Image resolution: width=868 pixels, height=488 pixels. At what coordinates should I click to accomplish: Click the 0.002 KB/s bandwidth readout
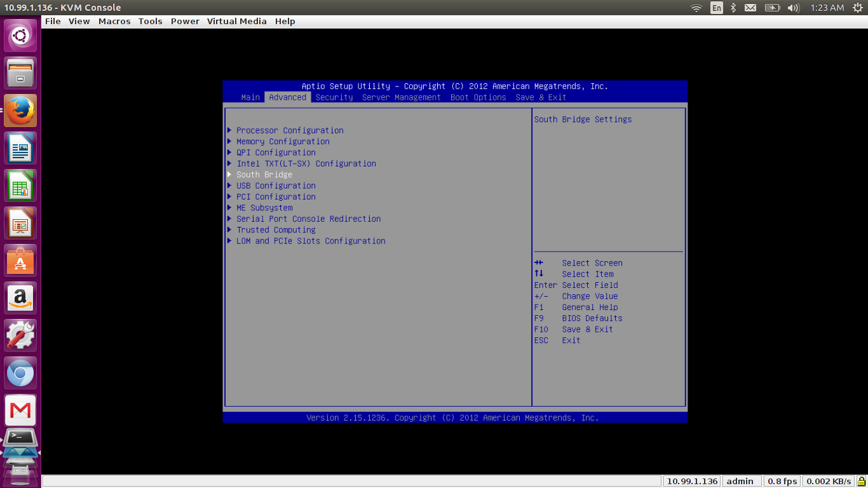(829, 481)
